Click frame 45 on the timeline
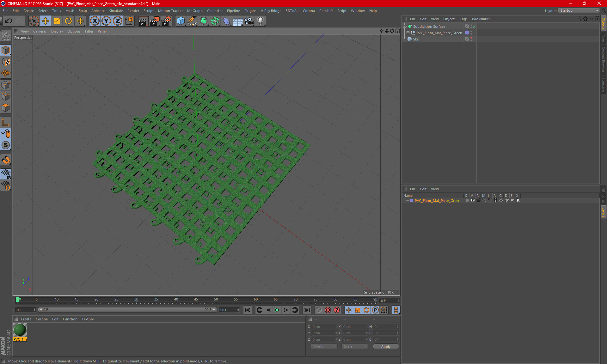 point(196,300)
